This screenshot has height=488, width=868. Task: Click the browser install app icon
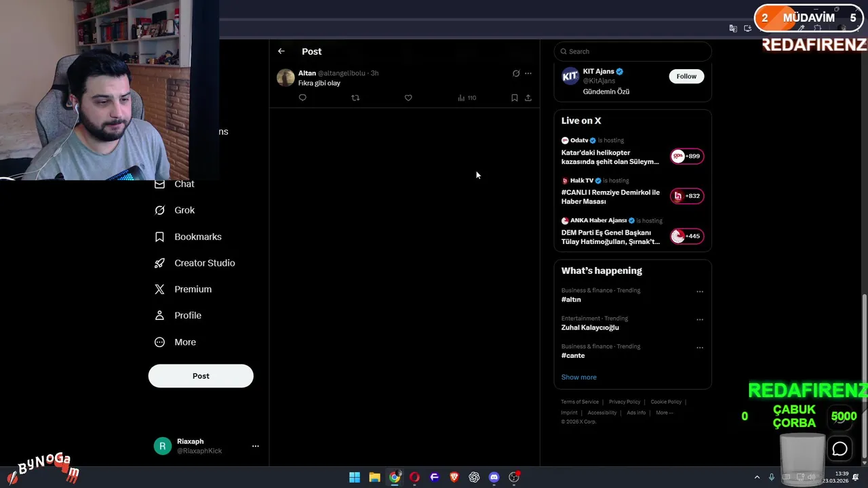pyautogui.click(x=747, y=28)
